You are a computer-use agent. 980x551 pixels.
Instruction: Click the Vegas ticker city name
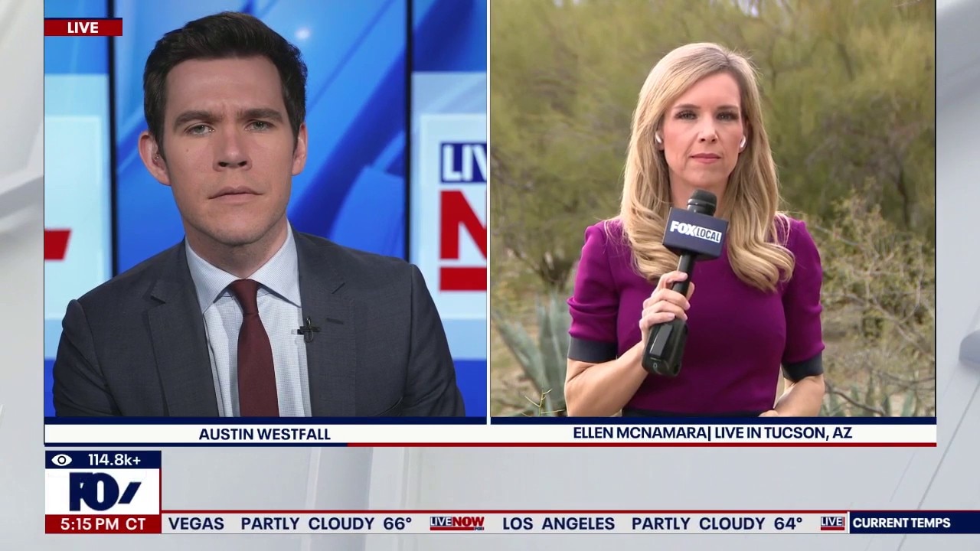click(196, 524)
